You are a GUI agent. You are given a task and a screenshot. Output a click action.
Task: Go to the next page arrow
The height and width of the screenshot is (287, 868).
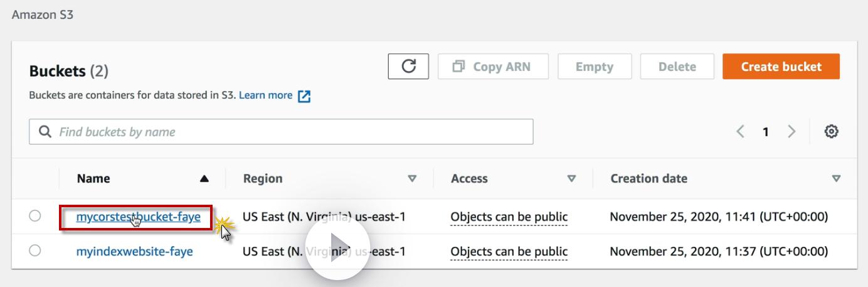coord(791,132)
